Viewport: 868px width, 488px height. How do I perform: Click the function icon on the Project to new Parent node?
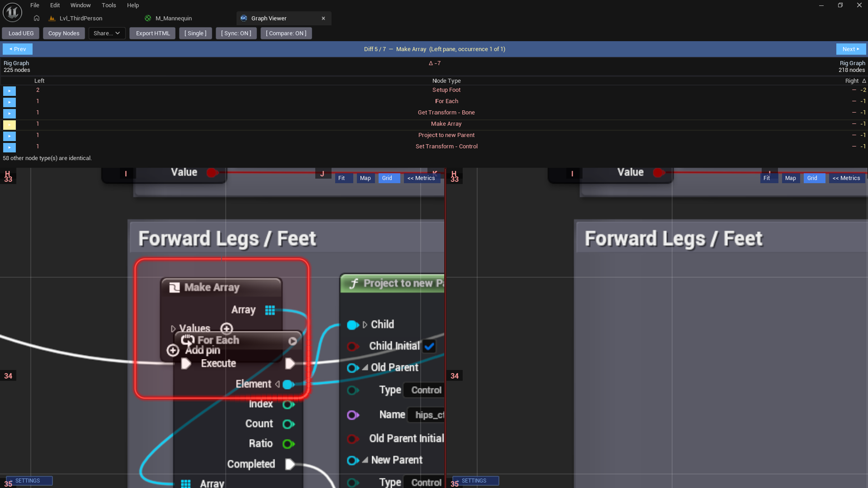point(354,284)
